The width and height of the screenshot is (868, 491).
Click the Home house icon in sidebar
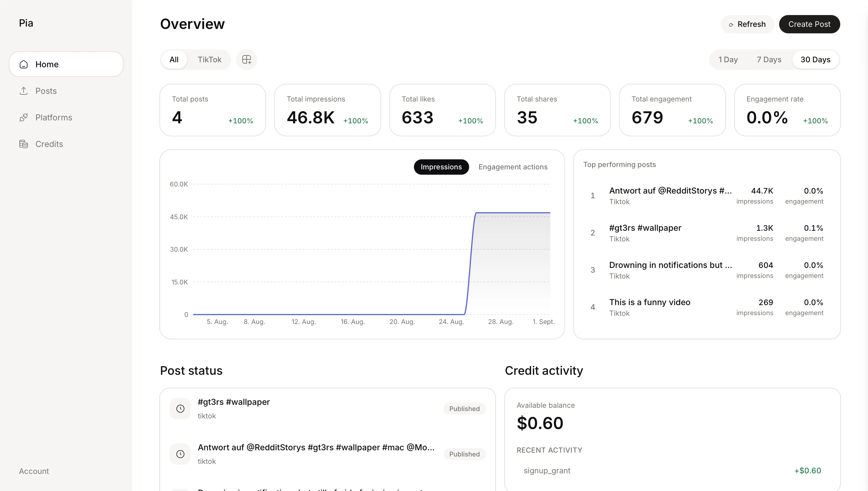pyautogui.click(x=24, y=64)
